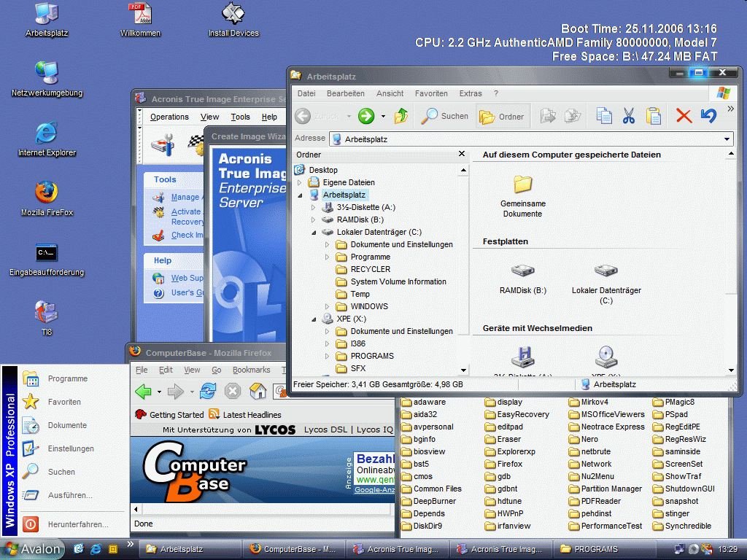Launch the Mozilla FireFox desktop icon
747x560 pixels.
(x=47, y=199)
